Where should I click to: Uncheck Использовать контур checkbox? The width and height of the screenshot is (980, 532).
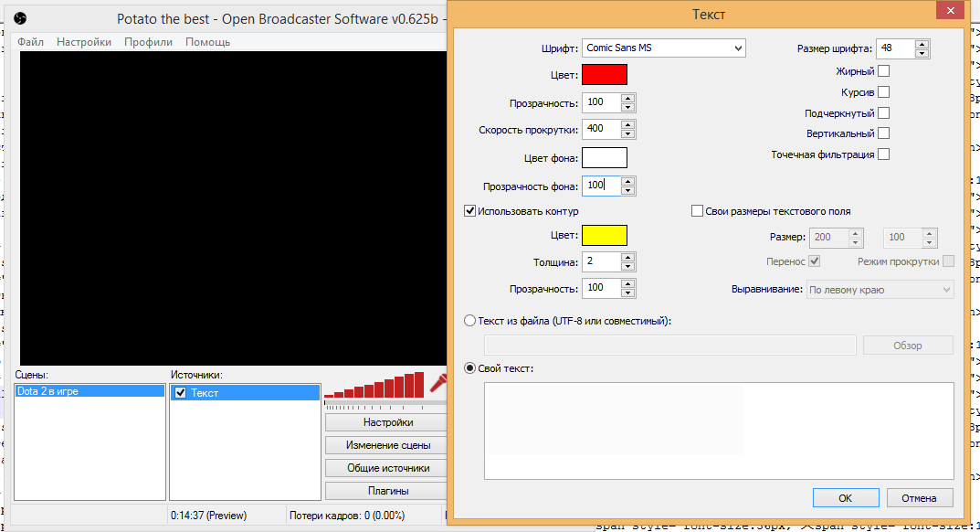(470, 211)
